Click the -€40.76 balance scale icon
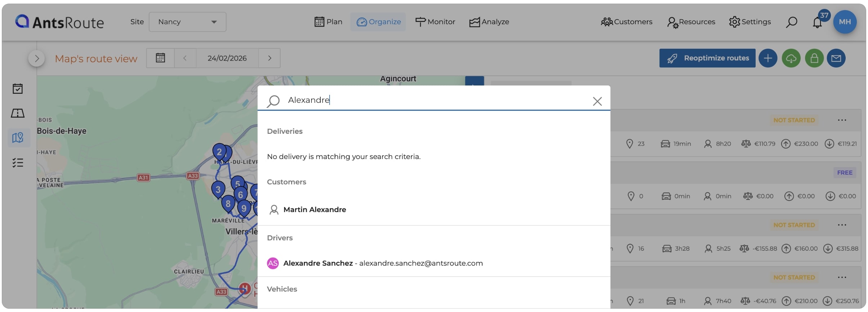 point(745,301)
